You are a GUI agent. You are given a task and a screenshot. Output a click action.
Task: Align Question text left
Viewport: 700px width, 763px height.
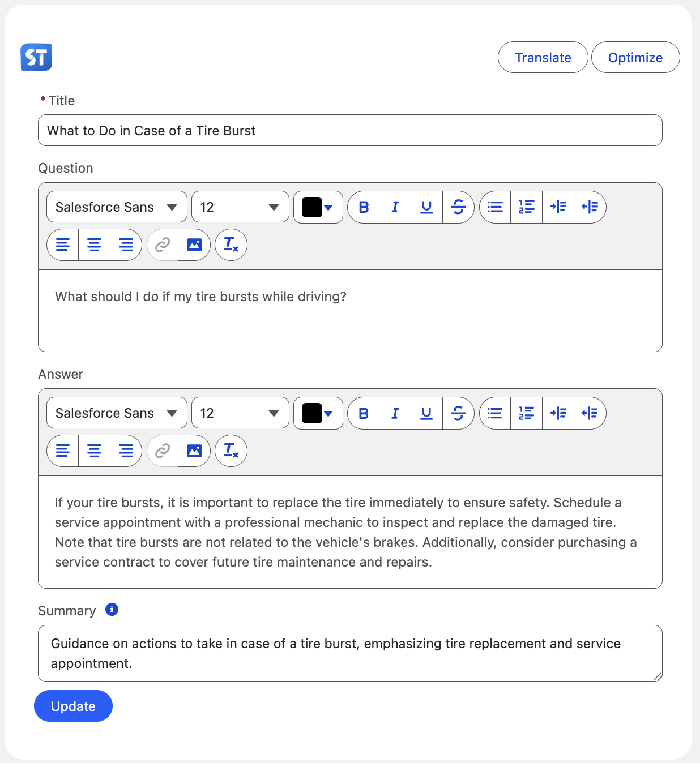tap(62, 245)
